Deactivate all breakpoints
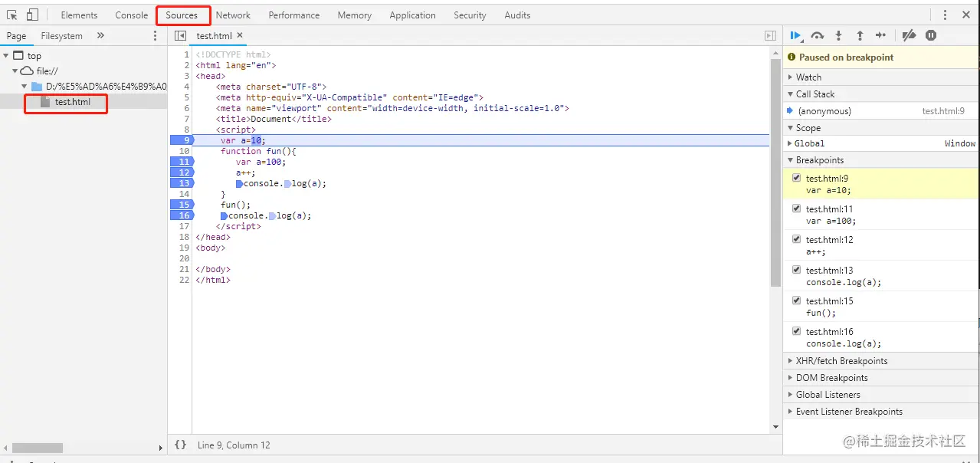This screenshot has height=463, width=980. 909,35
